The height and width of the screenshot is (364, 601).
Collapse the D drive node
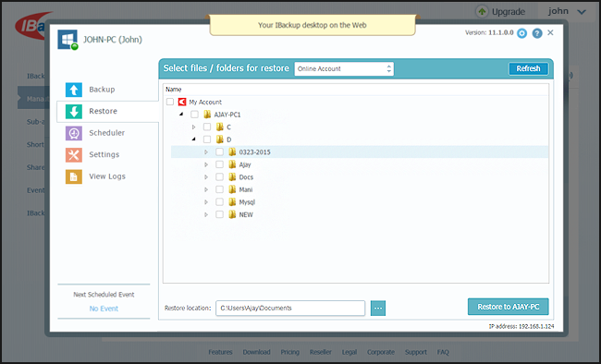(x=194, y=140)
